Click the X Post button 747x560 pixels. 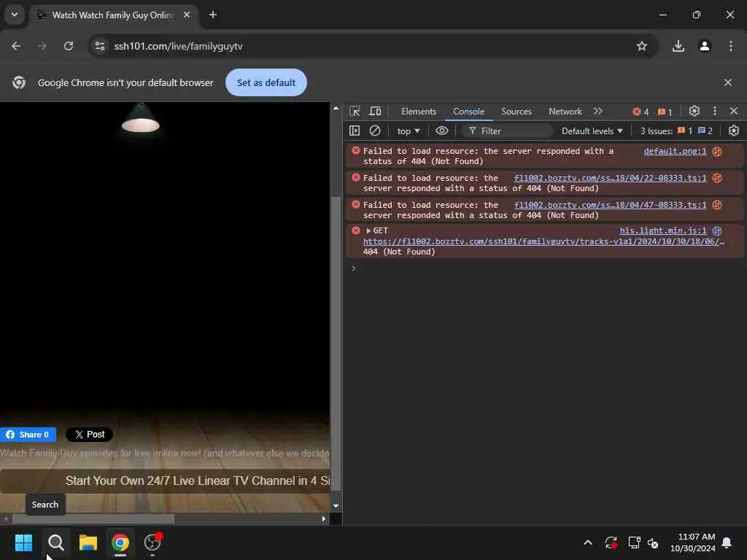89,435
